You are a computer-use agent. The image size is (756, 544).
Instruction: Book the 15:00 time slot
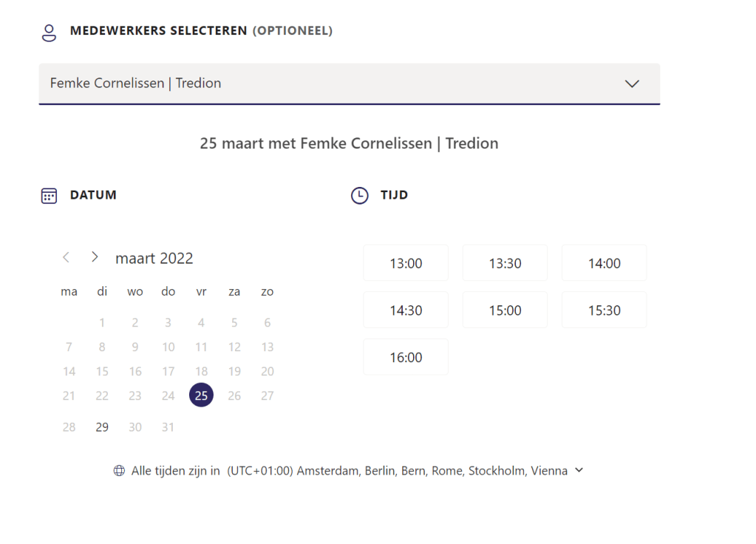(x=505, y=310)
